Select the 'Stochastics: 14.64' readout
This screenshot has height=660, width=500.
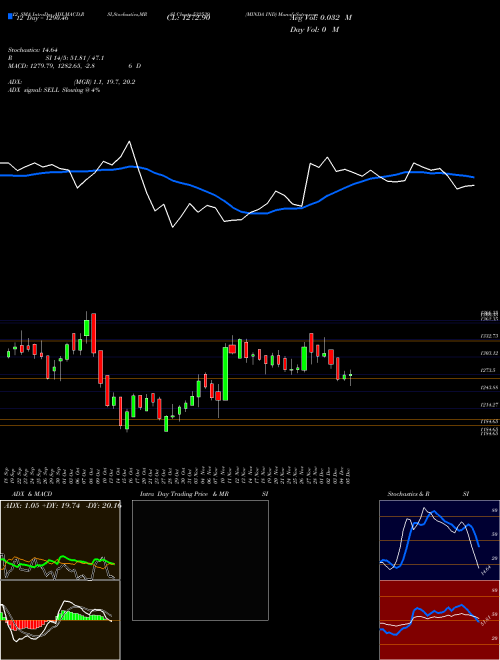coord(32,50)
